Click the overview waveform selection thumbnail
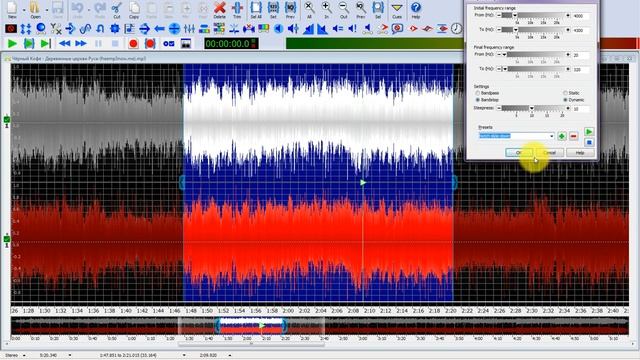The height and width of the screenshot is (360, 640). 251,326
